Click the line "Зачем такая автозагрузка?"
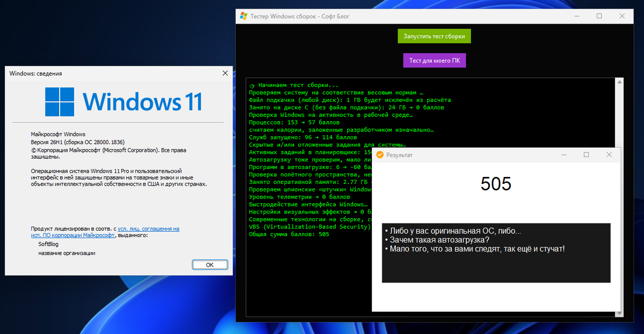Viewport: 644px width, 334px height. point(437,240)
